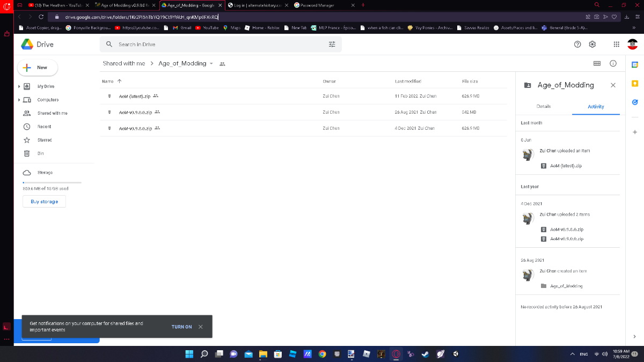The width and height of the screenshot is (644, 362).
Task: Open Google Tasks side panel
Action: (x=635, y=101)
